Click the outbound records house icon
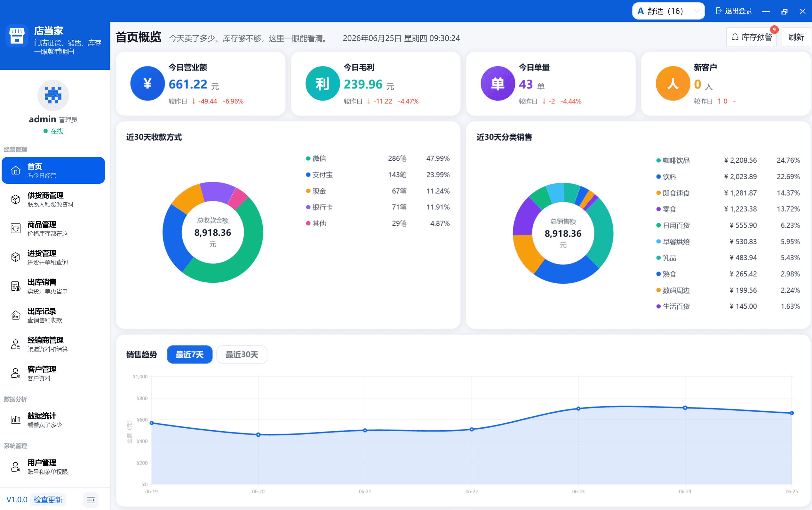The height and width of the screenshot is (510, 812). point(15,315)
